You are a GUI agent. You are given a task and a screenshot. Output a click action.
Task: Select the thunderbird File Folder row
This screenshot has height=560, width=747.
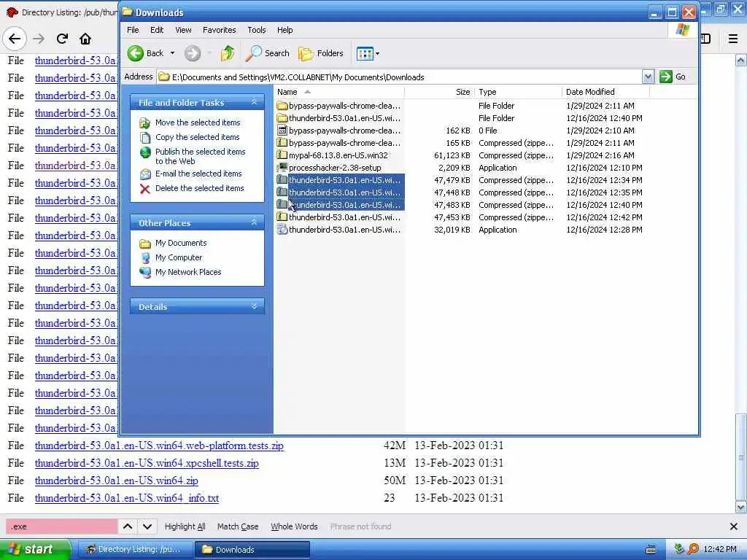(339, 118)
